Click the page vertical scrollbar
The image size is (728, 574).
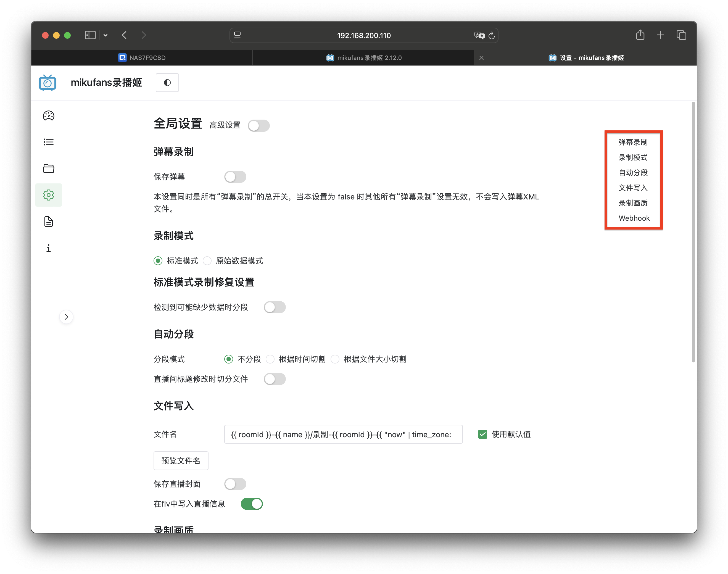[693, 232]
